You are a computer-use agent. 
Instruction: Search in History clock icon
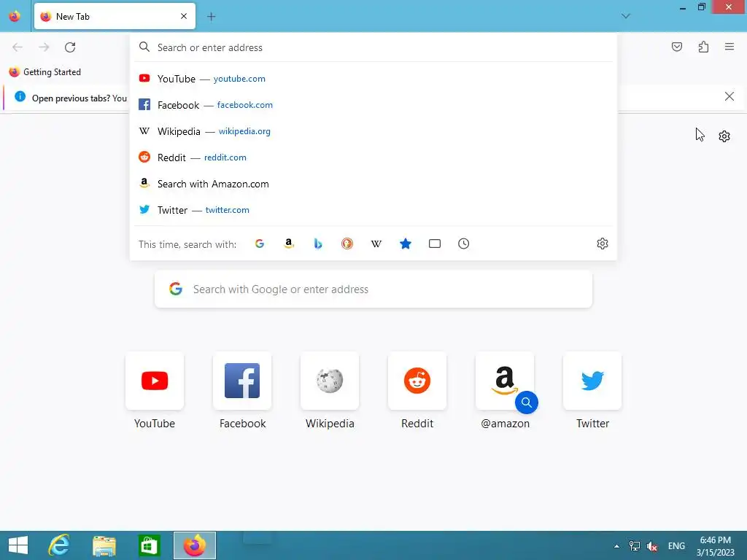463,244
